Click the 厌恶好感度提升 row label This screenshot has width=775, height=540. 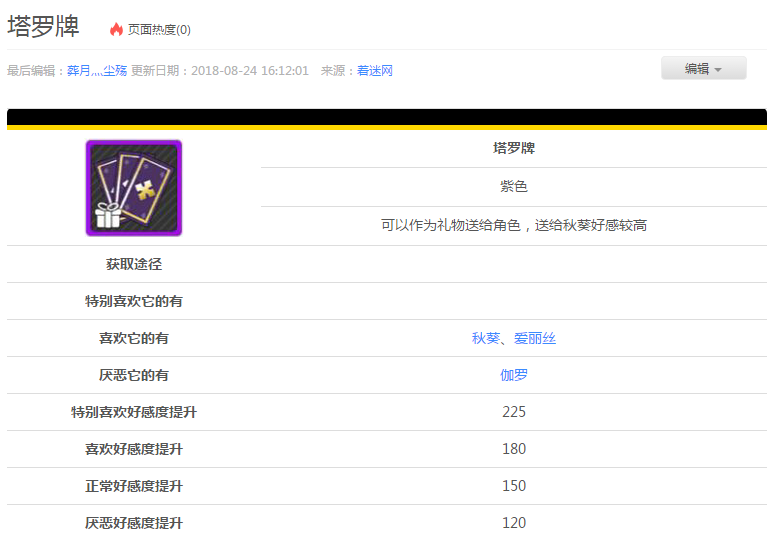[x=134, y=523]
